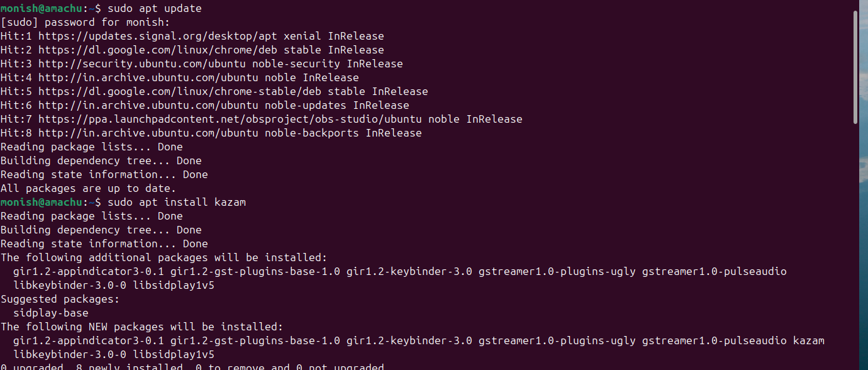Open the security.ubuntu.com noble-security URL
Image resolution: width=868 pixels, height=370 pixels.
(x=142, y=64)
